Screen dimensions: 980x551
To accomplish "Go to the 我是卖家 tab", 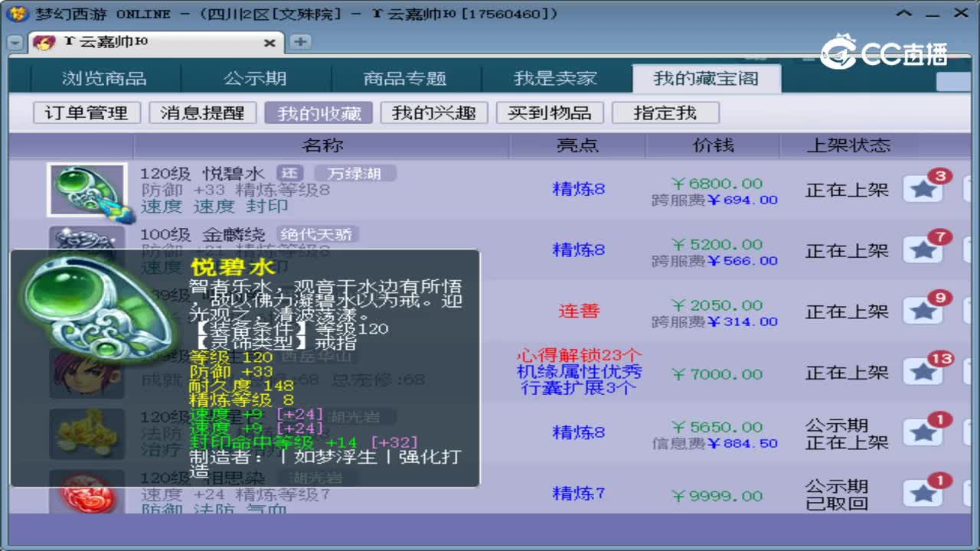I will click(x=555, y=79).
